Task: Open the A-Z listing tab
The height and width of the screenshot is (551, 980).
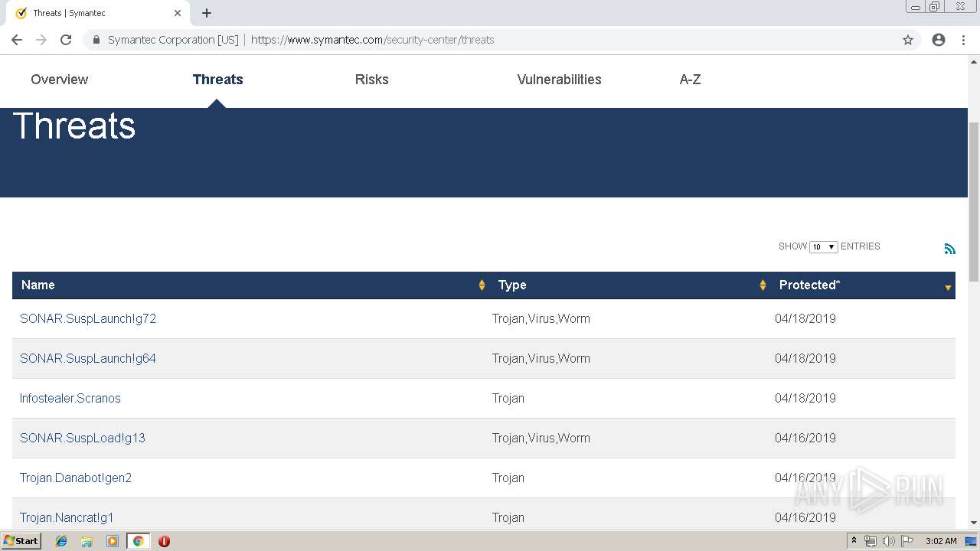Action: point(691,80)
